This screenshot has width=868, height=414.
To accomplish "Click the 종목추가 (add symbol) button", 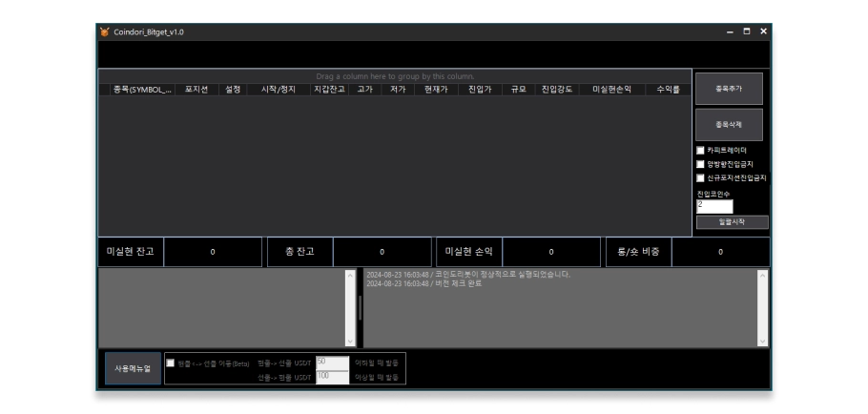I will click(x=729, y=89).
